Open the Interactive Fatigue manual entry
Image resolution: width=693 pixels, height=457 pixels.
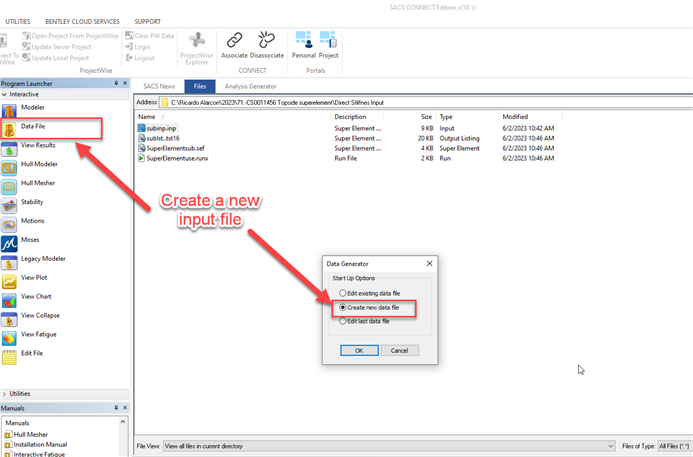(x=39, y=454)
